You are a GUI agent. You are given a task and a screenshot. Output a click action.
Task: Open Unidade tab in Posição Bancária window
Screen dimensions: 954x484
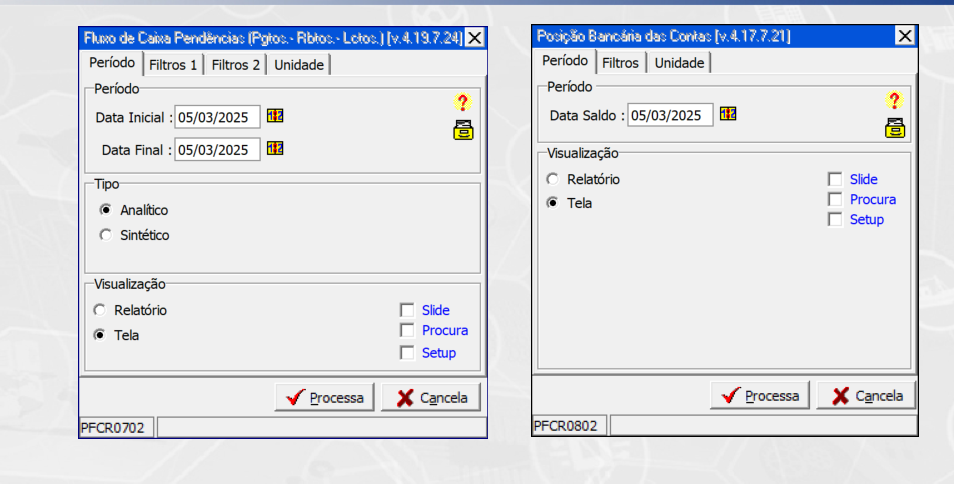(679, 63)
